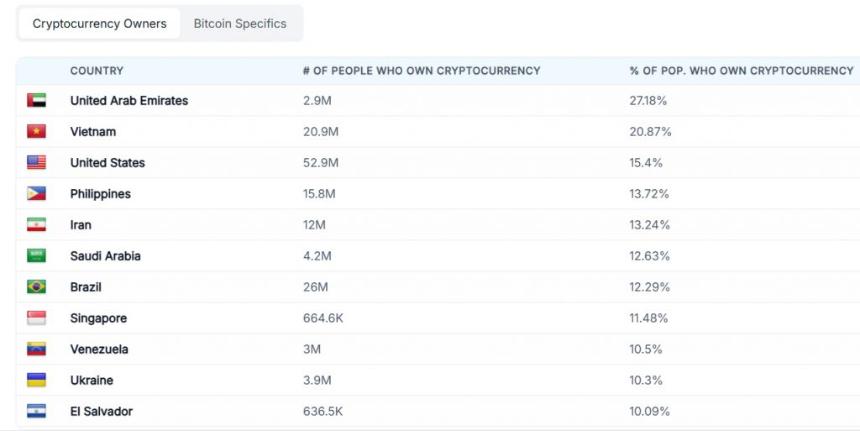Screen dimensions: 860x431
Task: Click the Vietnam flag icon
Action: click(x=36, y=132)
